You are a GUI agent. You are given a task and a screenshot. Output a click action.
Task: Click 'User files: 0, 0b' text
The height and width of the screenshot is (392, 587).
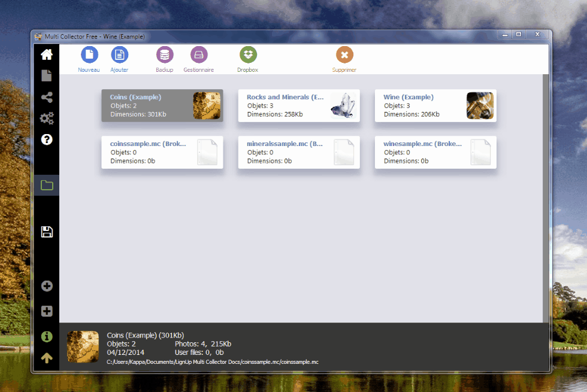coord(199,353)
